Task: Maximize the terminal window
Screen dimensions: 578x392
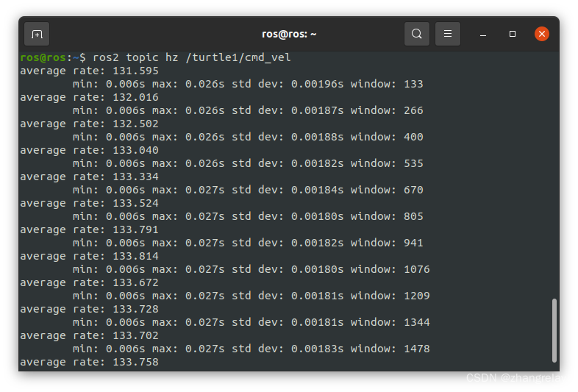Action: 513,34
